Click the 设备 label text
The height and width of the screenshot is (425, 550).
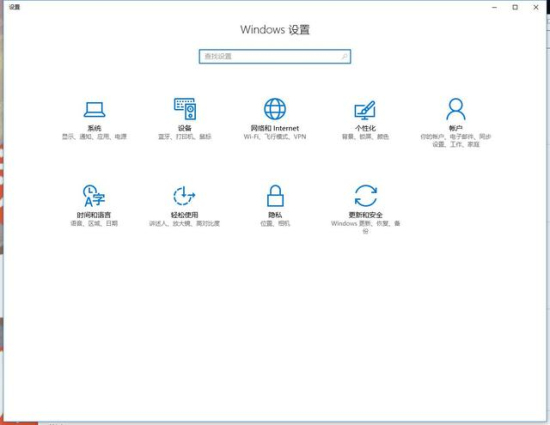tap(185, 128)
